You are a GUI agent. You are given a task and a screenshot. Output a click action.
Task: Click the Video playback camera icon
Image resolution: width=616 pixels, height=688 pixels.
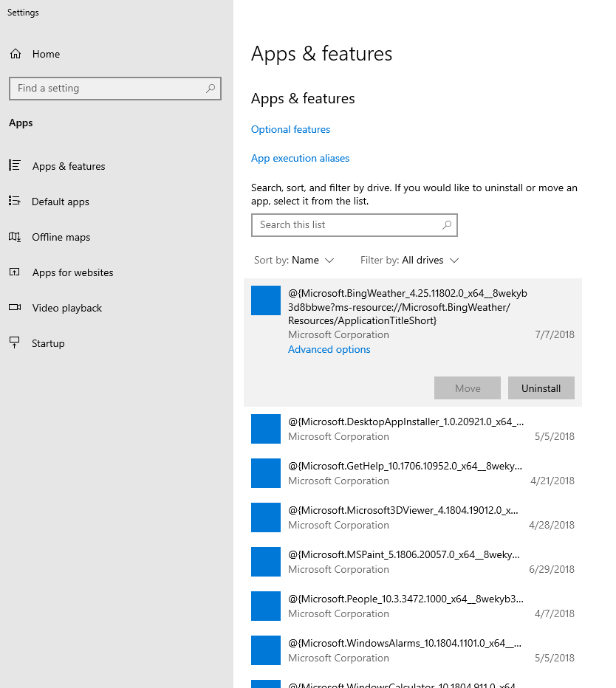pyautogui.click(x=15, y=307)
